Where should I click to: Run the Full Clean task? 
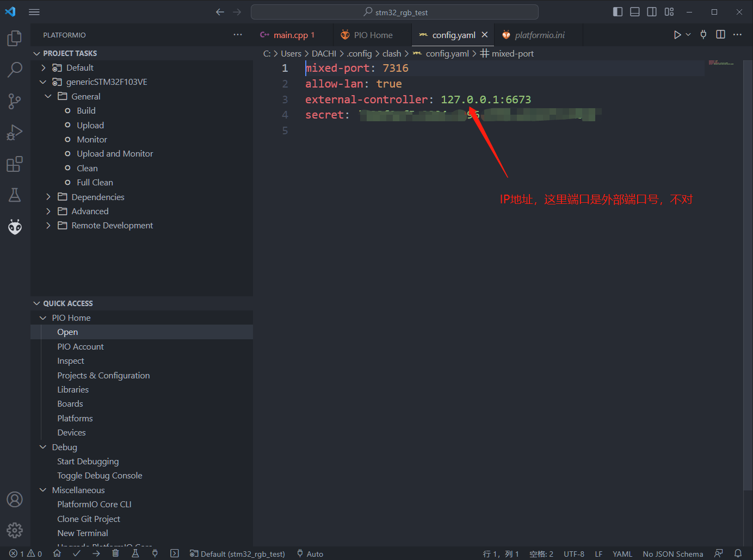click(141, 182)
